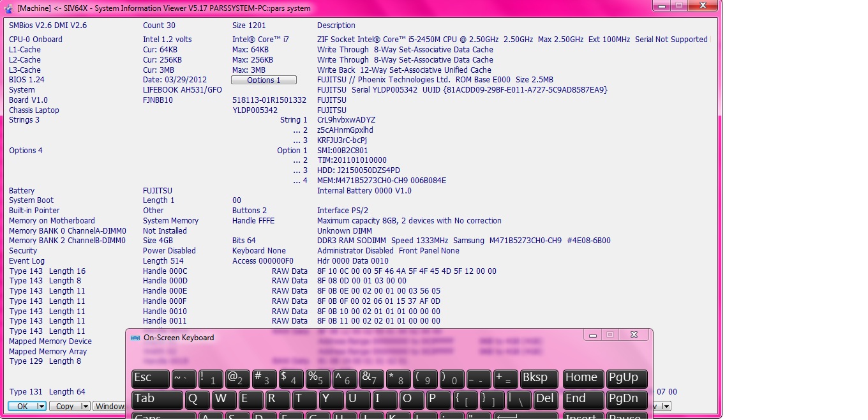Click the 1 key on On-Screen Keyboard
Viewport: 868px width, 420px height.
click(x=211, y=379)
